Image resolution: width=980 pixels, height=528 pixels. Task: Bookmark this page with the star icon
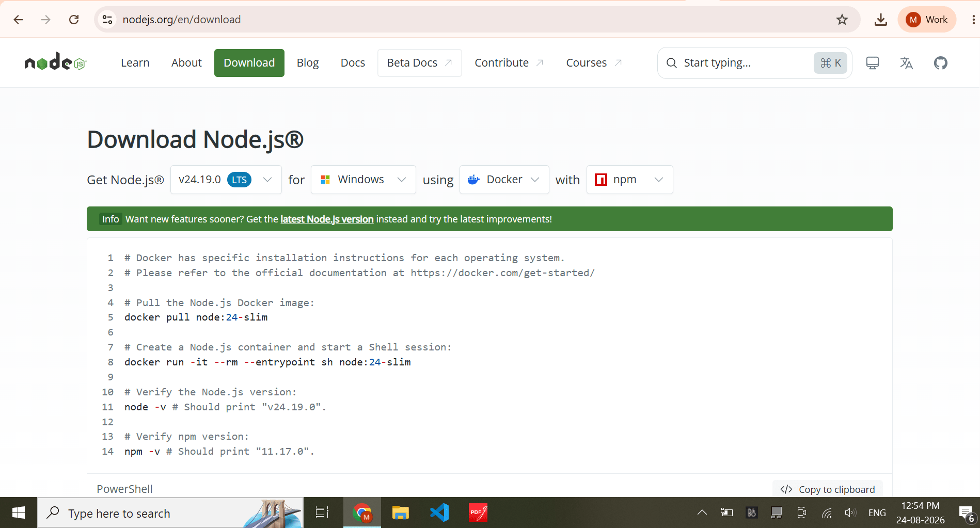(x=842, y=20)
